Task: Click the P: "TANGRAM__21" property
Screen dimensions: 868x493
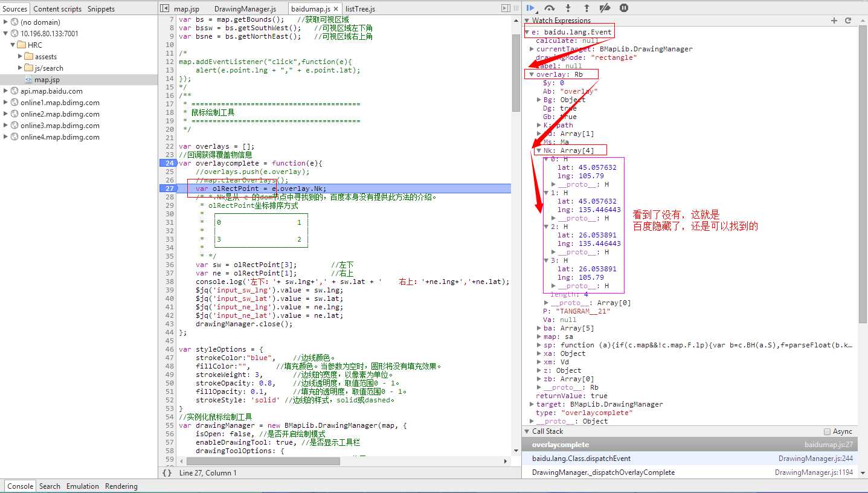Action: click(x=576, y=311)
